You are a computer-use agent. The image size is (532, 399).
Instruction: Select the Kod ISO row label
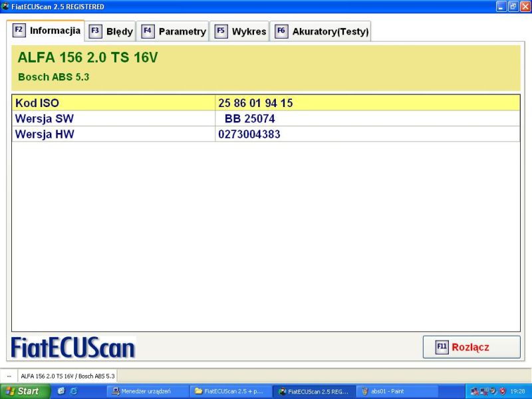coord(37,103)
